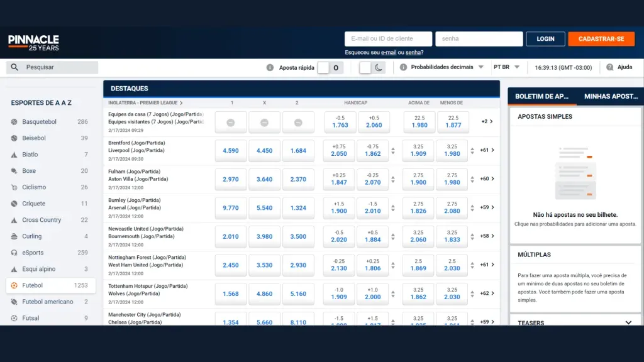Select the Ciclismo bicycle icon

pos(13,187)
